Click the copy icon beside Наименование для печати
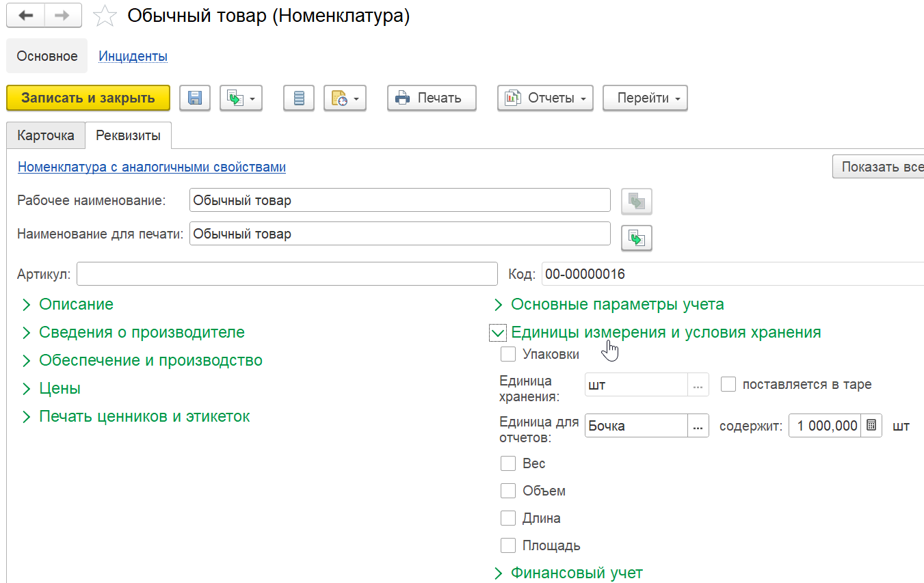Image resolution: width=924 pixels, height=583 pixels. (x=637, y=239)
